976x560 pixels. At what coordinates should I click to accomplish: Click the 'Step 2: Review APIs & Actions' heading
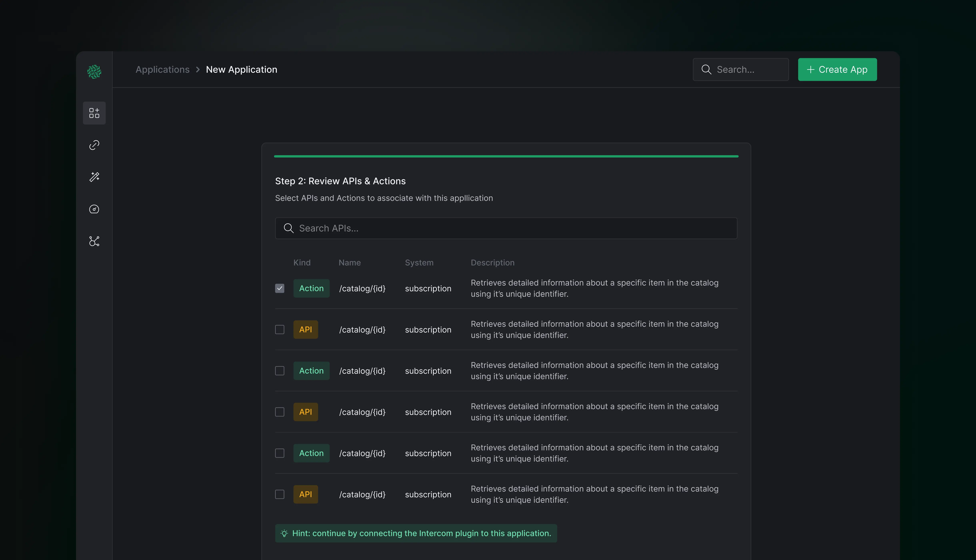[340, 181]
